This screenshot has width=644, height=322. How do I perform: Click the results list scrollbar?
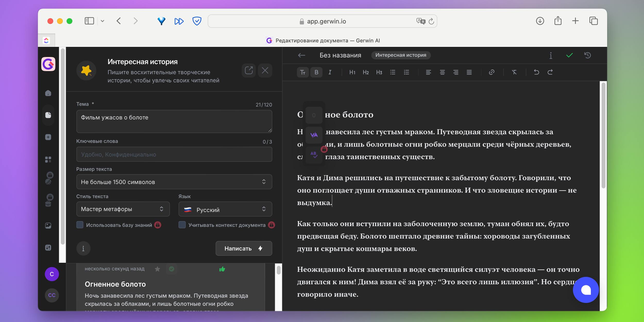(x=278, y=270)
